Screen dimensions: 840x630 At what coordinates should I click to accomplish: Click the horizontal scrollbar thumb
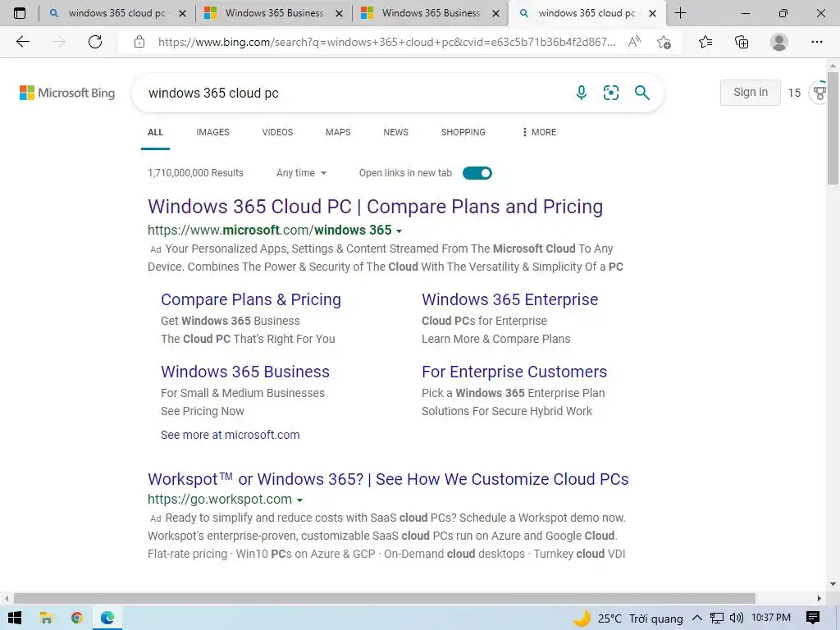[385, 598]
